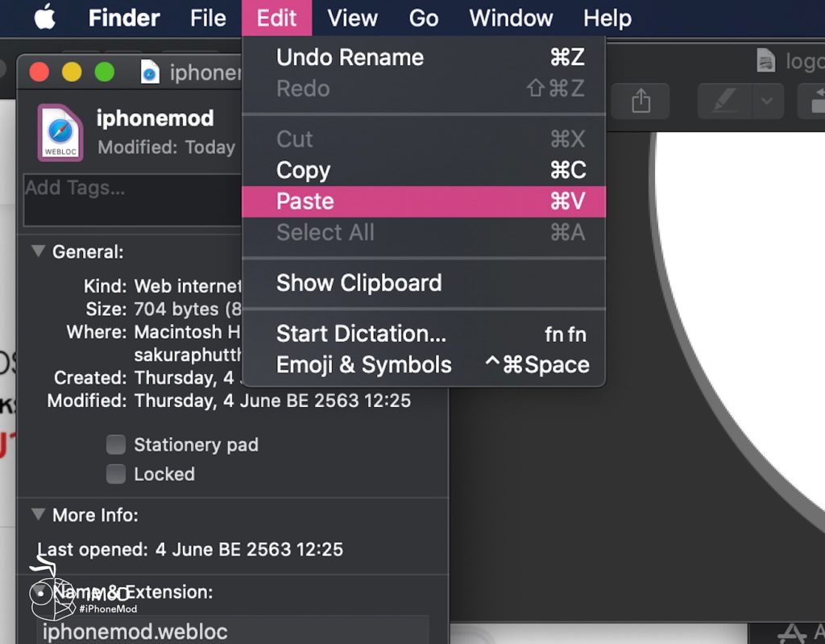Select Show Clipboard menu item
Screen dimensions: 825x644
point(359,283)
